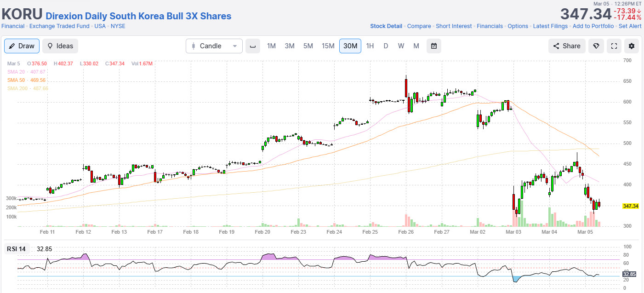Click the diamond premium icon
This screenshot has height=293, width=644.
click(596, 46)
